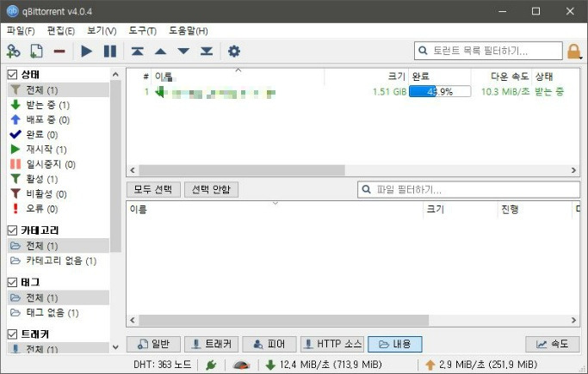588x374 pixels.
Task: Click the 43.9% progress bar
Action: [440, 91]
